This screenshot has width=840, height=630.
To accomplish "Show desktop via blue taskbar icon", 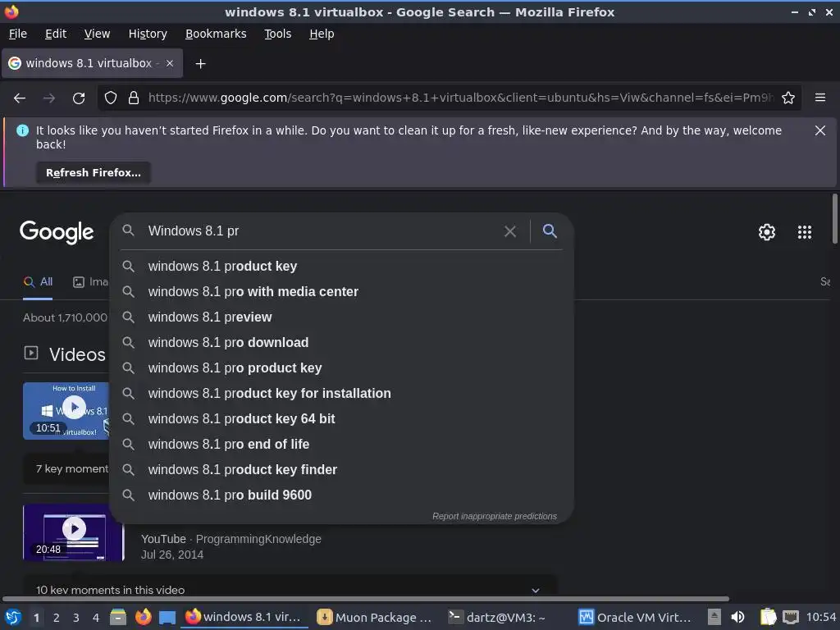I will click(x=167, y=618).
